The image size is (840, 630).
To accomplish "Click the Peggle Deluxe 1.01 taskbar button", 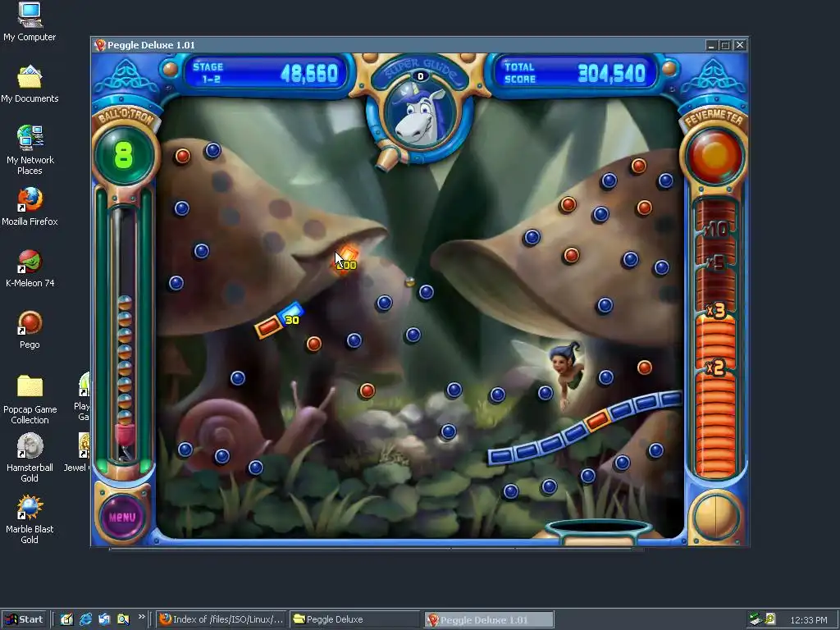I will (489, 620).
